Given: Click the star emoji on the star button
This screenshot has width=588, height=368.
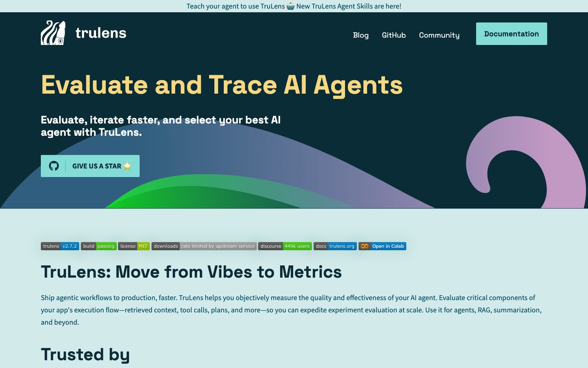Looking at the screenshot, I should tap(127, 166).
